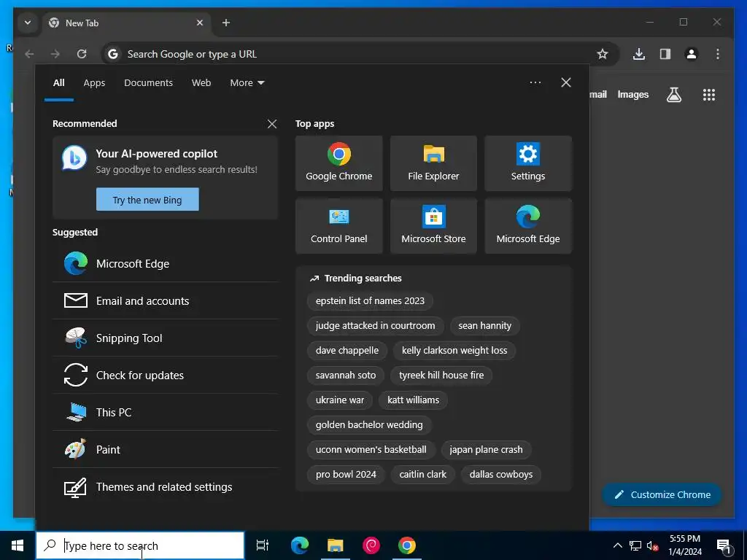Select the All search tab
Image resolution: width=747 pixels, height=560 pixels.
[59, 83]
